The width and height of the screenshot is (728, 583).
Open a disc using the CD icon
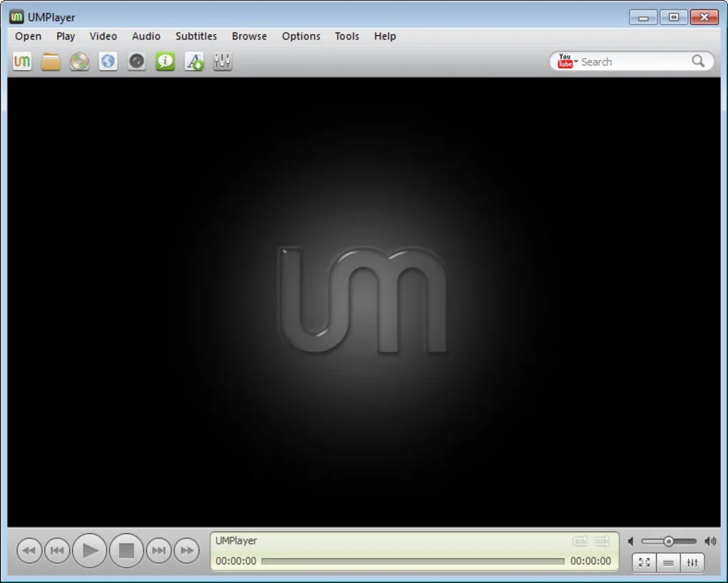(x=79, y=61)
